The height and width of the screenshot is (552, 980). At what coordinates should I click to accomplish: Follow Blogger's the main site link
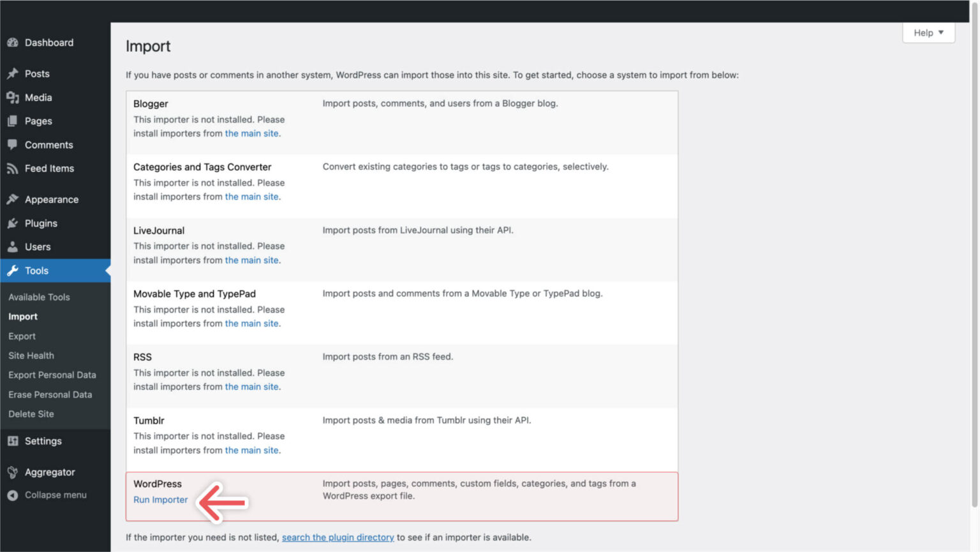[x=252, y=133]
